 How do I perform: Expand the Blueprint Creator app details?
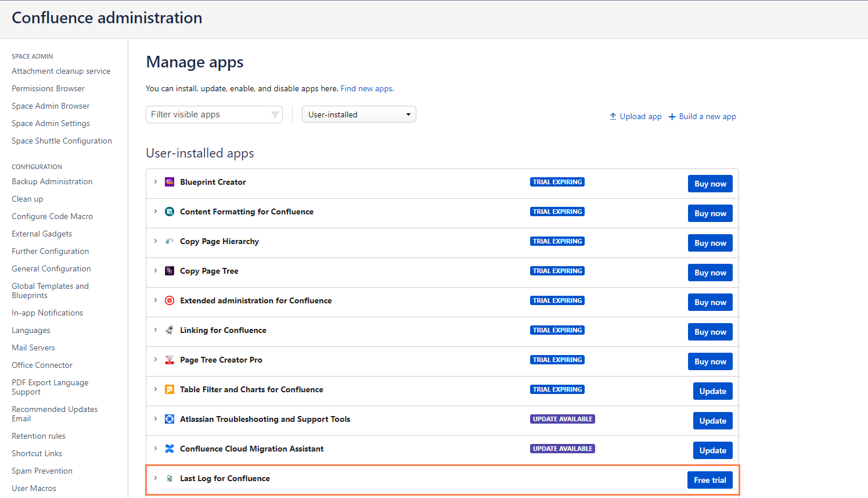(155, 181)
